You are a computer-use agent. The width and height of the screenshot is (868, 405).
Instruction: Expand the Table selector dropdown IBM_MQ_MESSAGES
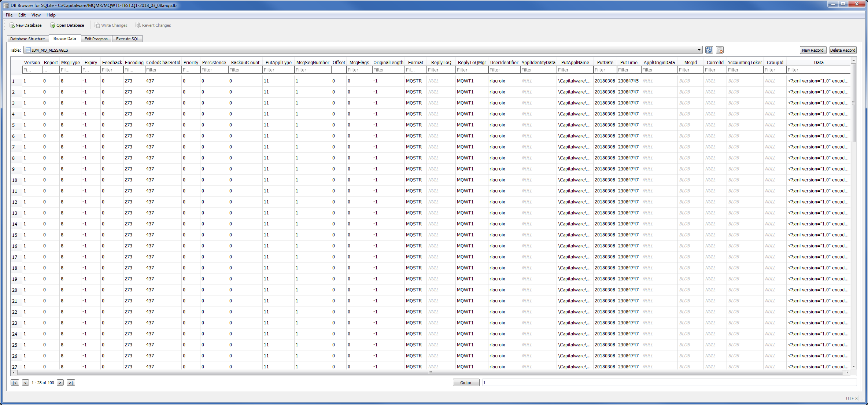(699, 50)
